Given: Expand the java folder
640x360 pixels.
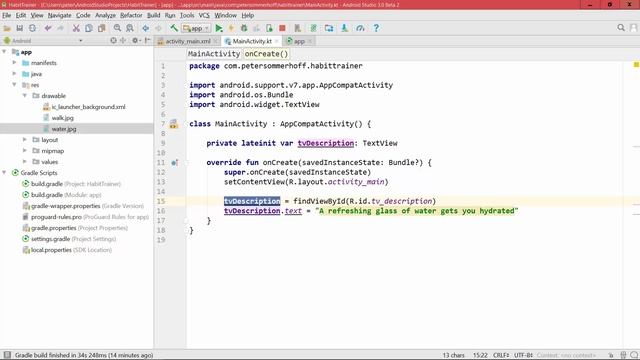Looking at the screenshot, I should tap(14, 74).
